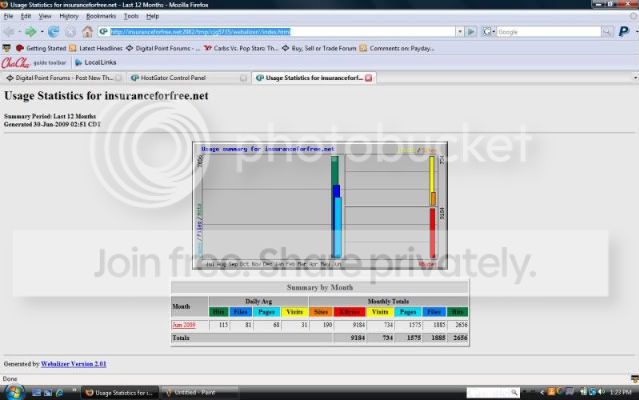Click the usage summary graph image
Image resolution: width=639 pixels, height=400 pixels.
[x=320, y=206]
